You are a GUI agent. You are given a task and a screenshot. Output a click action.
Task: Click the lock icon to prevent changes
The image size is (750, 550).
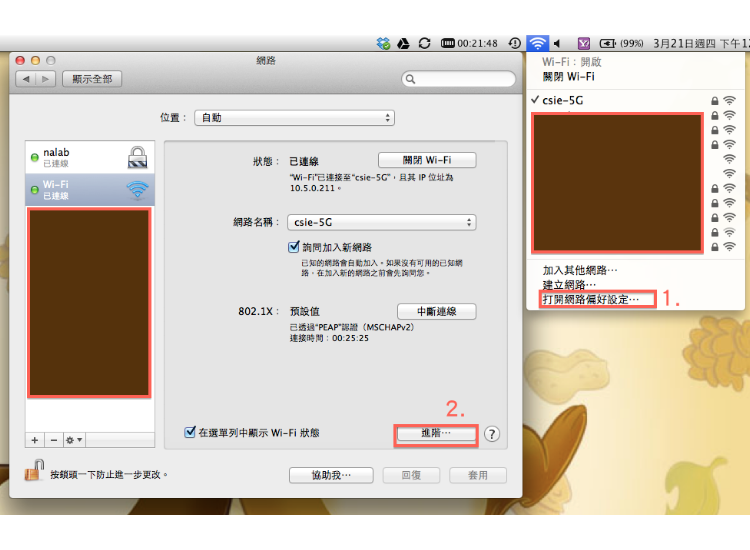pyautogui.click(x=35, y=471)
